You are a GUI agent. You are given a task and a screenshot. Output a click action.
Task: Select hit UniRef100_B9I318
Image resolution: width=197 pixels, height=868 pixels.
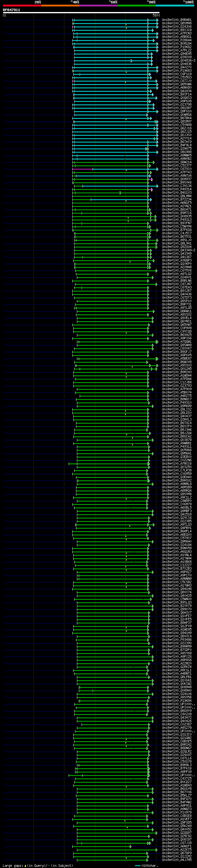(176, 30)
